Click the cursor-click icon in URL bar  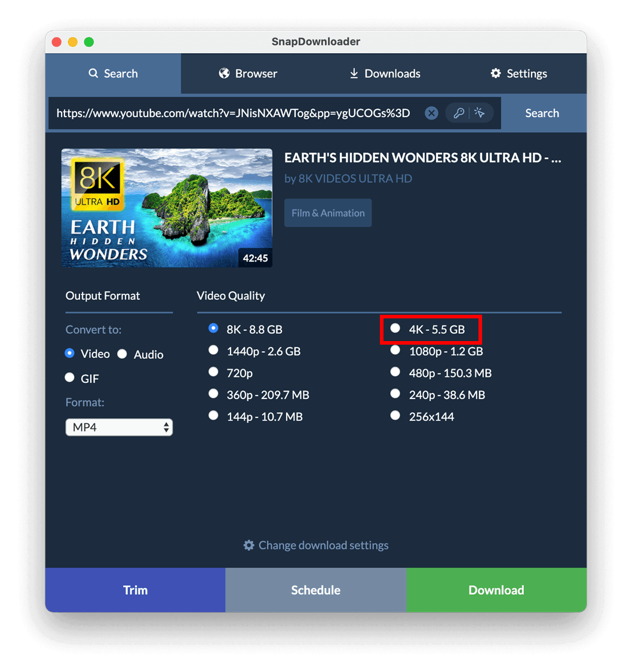(480, 113)
